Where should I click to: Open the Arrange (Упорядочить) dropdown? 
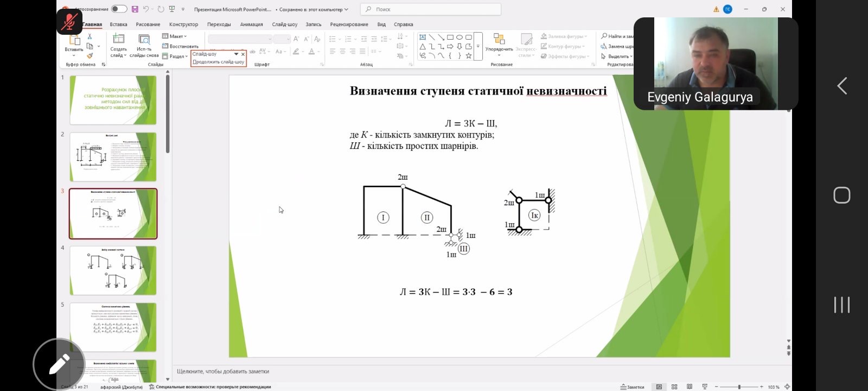pyautogui.click(x=499, y=45)
